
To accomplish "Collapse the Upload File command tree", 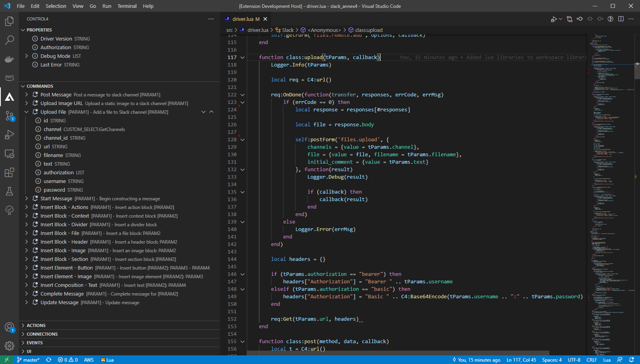I will [x=26, y=112].
